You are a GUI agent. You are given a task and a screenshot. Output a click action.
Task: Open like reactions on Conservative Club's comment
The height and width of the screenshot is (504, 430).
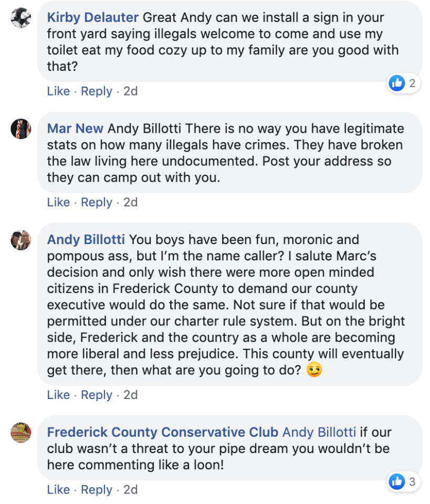point(404,481)
